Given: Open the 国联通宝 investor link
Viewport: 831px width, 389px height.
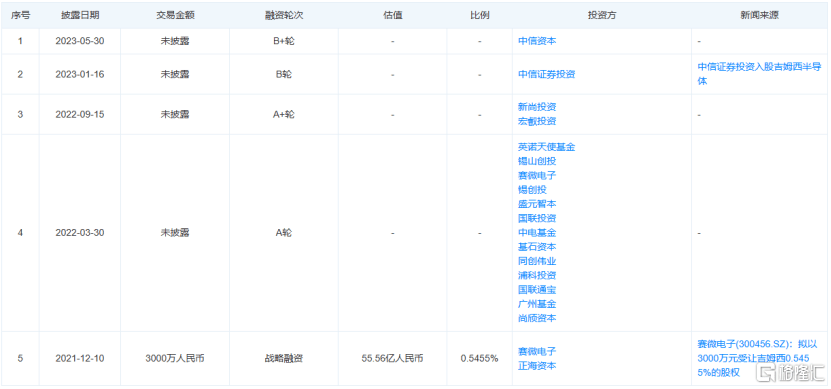Looking at the screenshot, I should pos(537,290).
